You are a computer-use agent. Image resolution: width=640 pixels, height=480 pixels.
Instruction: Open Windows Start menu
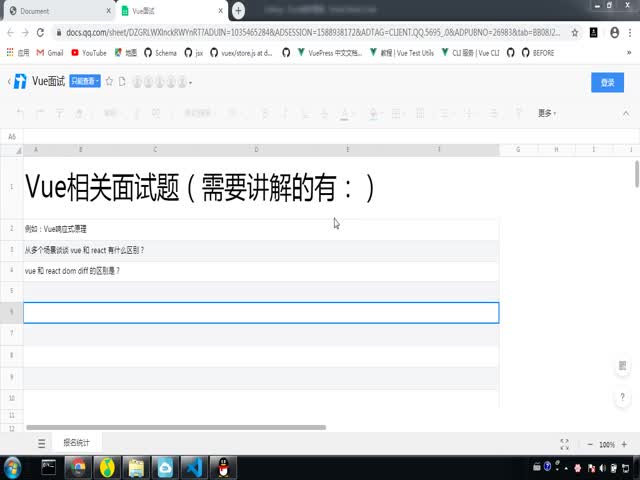click(x=12, y=468)
